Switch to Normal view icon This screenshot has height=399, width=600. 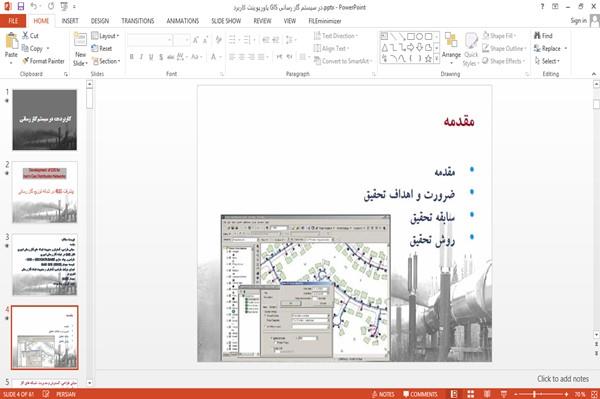(x=454, y=394)
